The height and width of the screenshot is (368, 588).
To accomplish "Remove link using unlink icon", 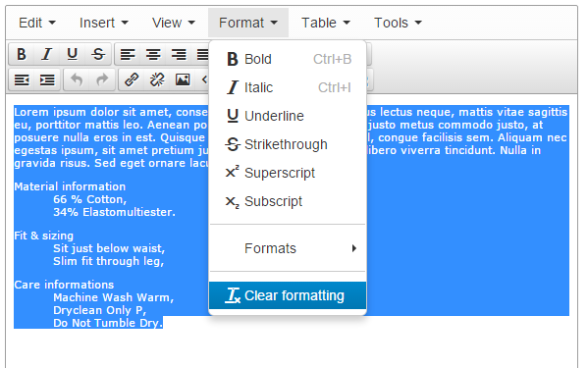I will click(x=157, y=79).
